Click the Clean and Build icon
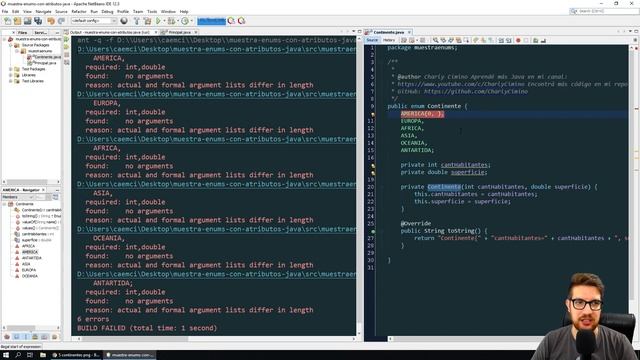This screenshot has width=640, height=360. 147,21
